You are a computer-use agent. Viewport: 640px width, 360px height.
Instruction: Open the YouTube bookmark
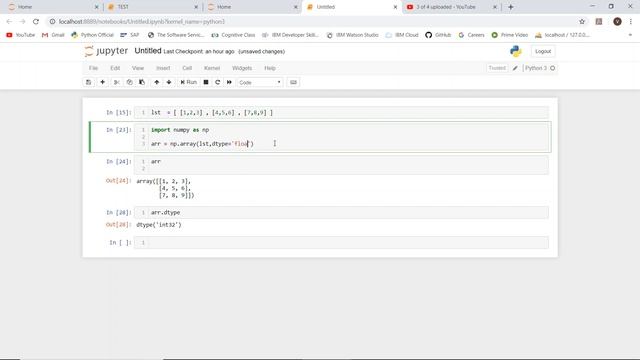[20, 35]
